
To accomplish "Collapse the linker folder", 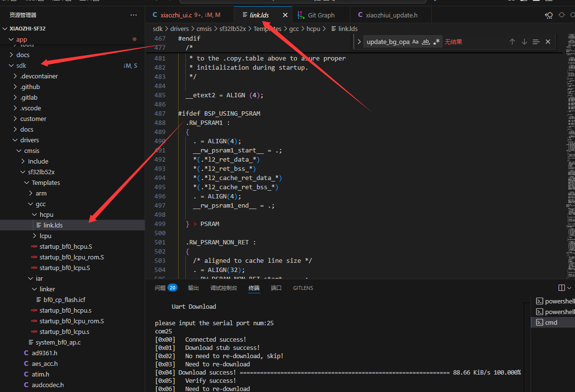I will pos(34,289).
